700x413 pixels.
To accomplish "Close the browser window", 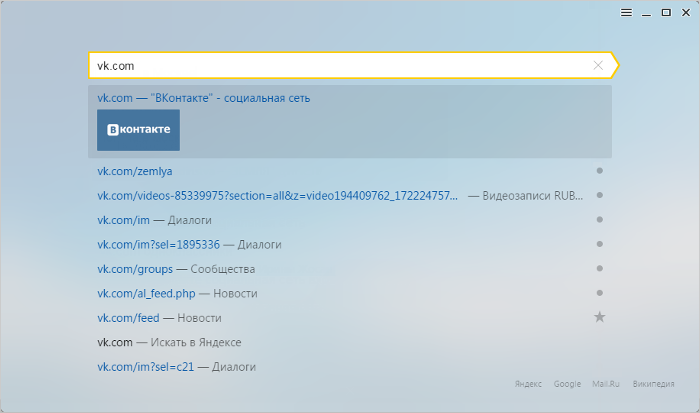I will [686, 13].
